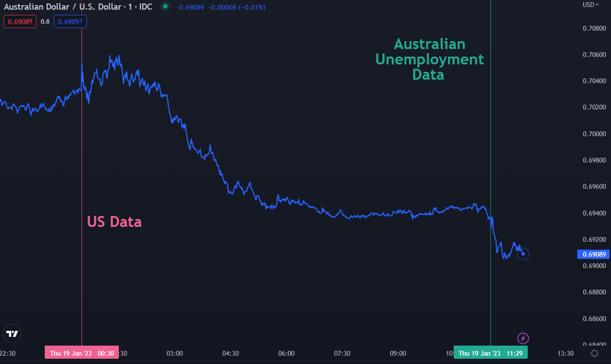This screenshot has width=611, height=364.
Task: Click the TradingView logo icon
Action: (12, 334)
